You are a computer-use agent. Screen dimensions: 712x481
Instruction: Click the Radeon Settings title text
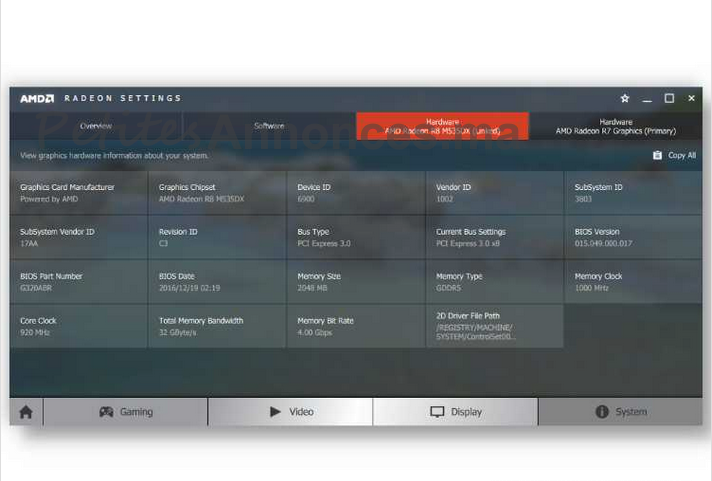click(x=123, y=98)
